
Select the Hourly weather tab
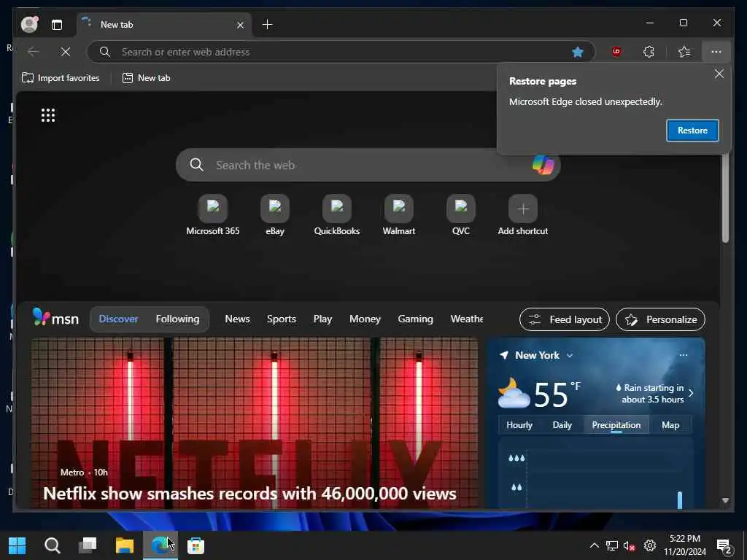[x=519, y=425]
